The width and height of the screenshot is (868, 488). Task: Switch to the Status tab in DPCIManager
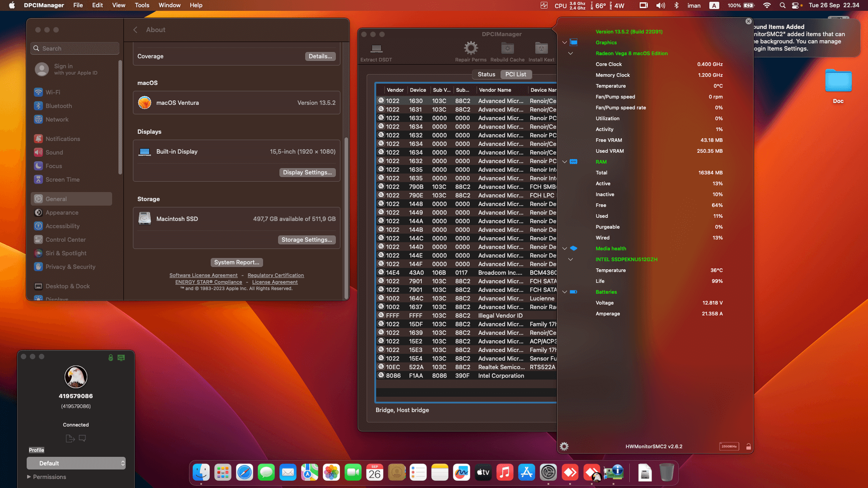point(486,74)
